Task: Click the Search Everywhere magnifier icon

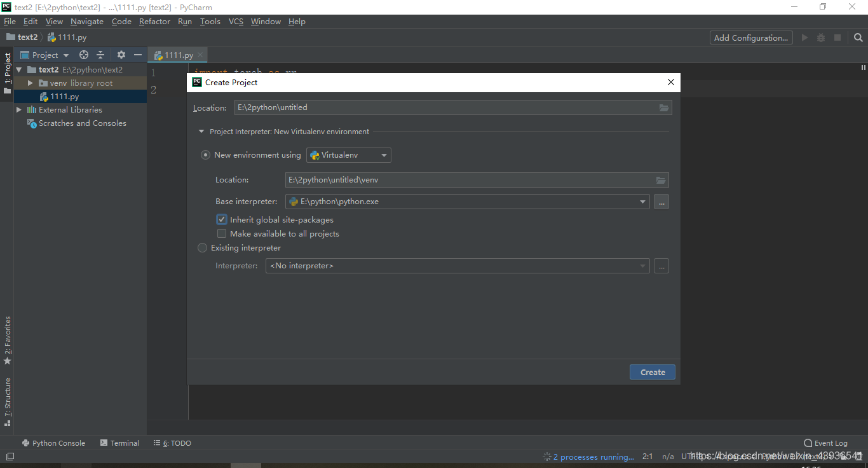Action: [x=858, y=38]
